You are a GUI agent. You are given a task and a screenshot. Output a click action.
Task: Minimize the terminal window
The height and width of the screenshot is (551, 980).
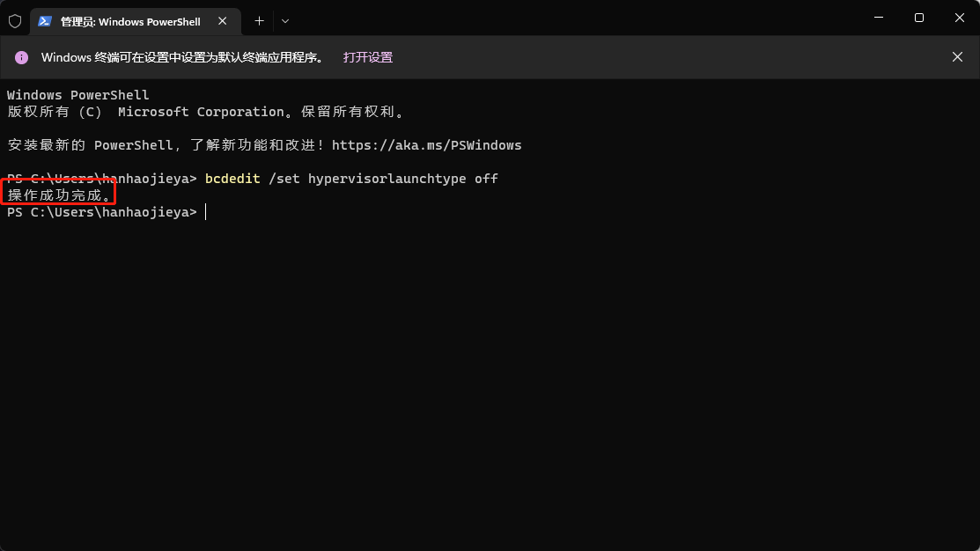pos(879,18)
